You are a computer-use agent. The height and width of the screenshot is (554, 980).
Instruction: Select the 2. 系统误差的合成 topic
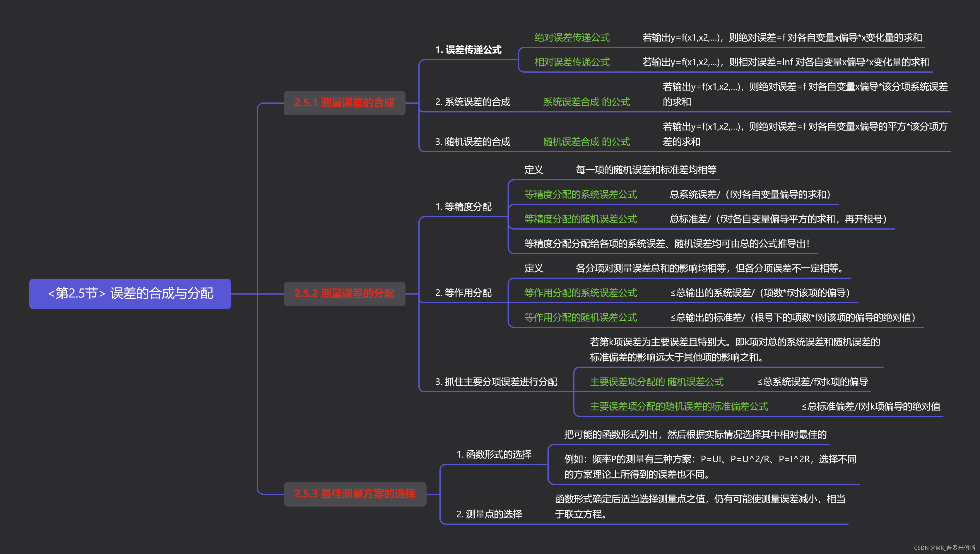[x=473, y=102]
